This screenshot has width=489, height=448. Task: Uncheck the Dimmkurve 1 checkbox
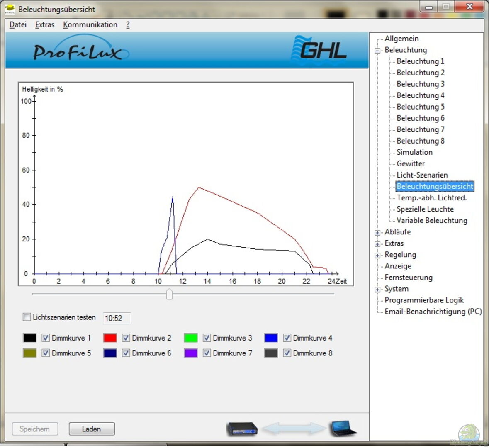46,338
